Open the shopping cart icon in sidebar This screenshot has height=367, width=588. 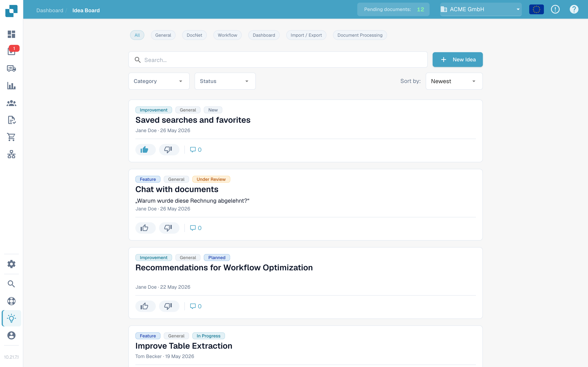pyautogui.click(x=11, y=137)
